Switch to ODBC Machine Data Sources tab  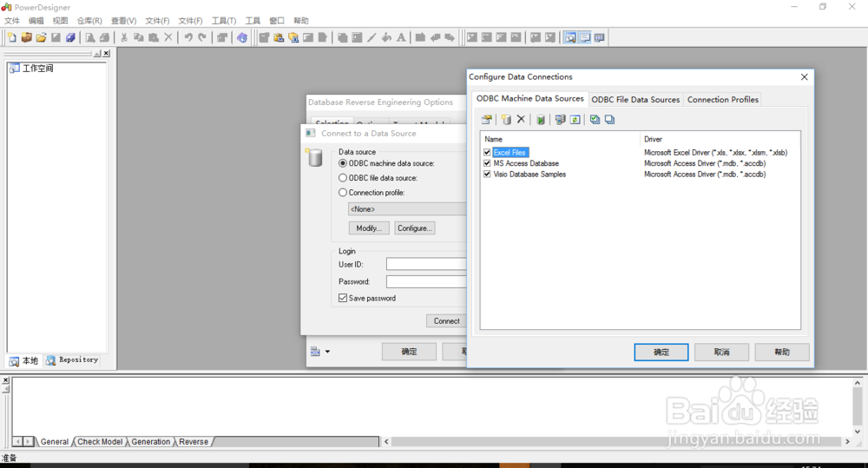[529, 99]
